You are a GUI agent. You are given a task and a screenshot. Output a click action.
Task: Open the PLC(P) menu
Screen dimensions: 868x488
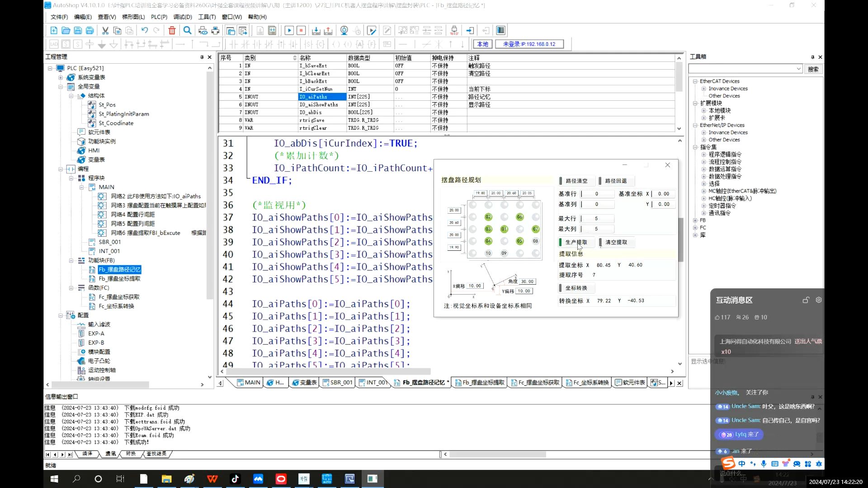159,17
